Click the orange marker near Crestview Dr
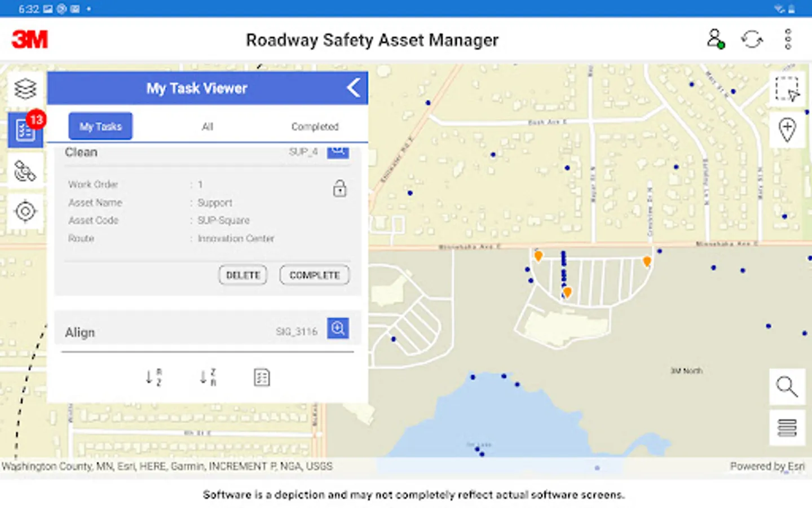 pyautogui.click(x=647, y=261)
